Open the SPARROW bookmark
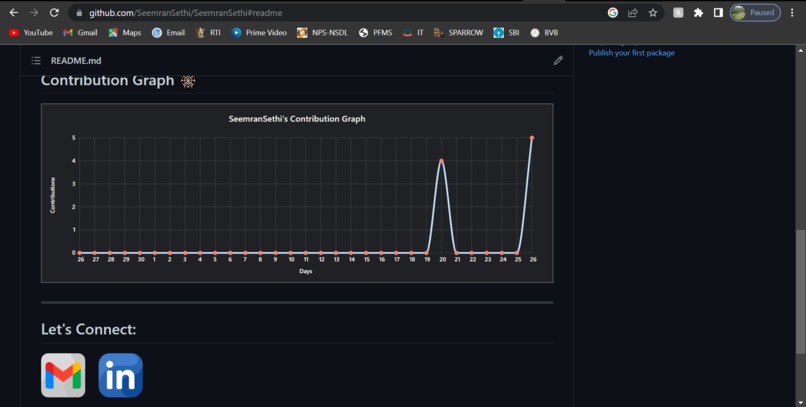 tap(459, 32)
